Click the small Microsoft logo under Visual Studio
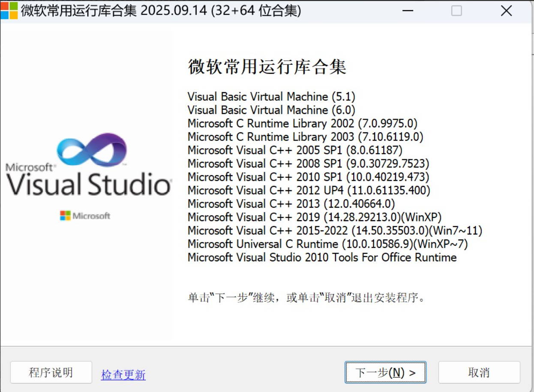The height and width of the screenshot is (392, 534). (x=85, y=215)
